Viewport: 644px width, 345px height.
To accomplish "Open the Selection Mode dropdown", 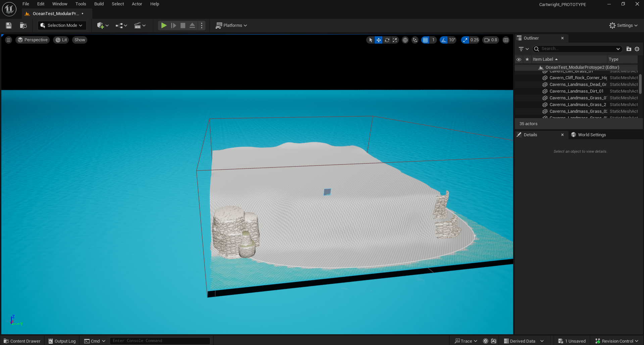I will click(x=62, y=26).
